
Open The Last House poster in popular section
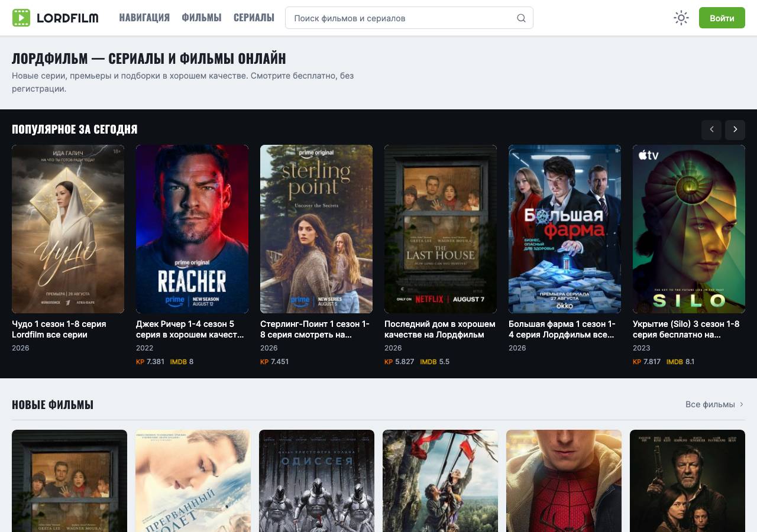click(441, 229)
